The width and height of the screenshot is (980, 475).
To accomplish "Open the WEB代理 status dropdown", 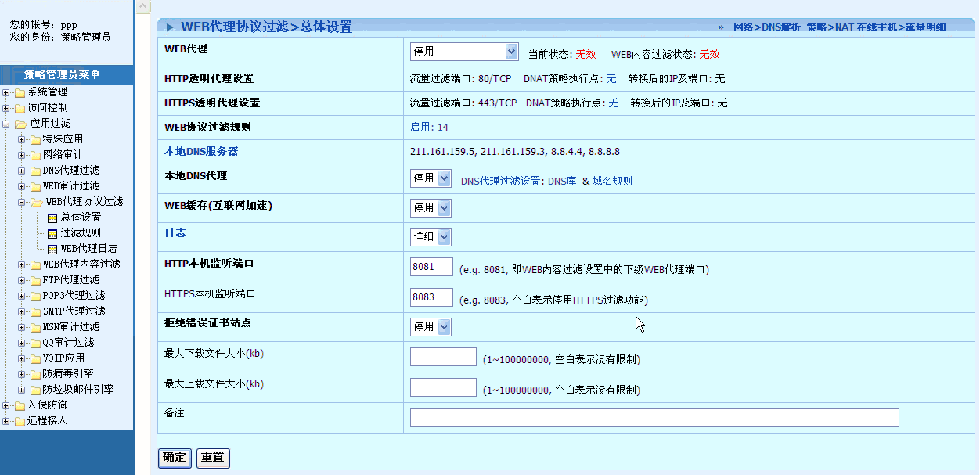I will [464, 52].
